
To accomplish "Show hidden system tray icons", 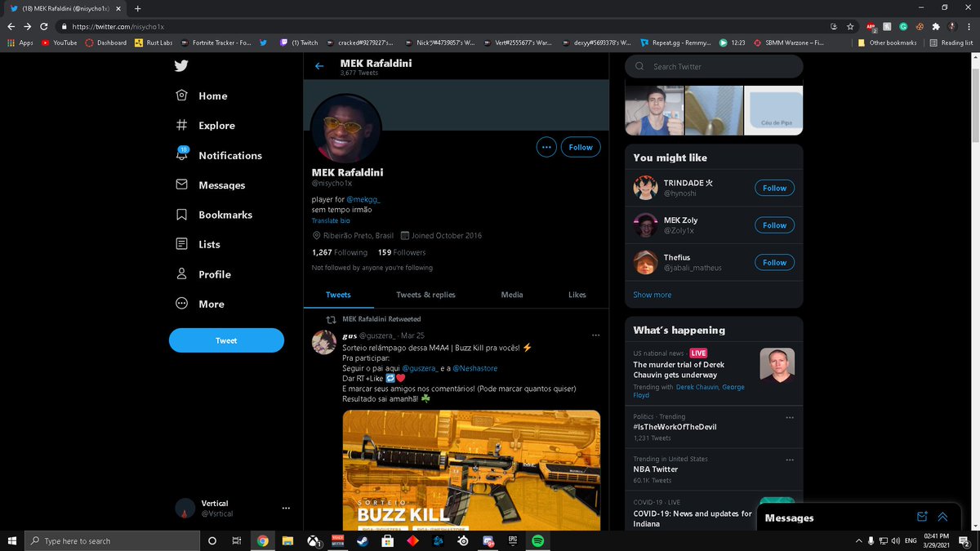I will click(858, 540).
